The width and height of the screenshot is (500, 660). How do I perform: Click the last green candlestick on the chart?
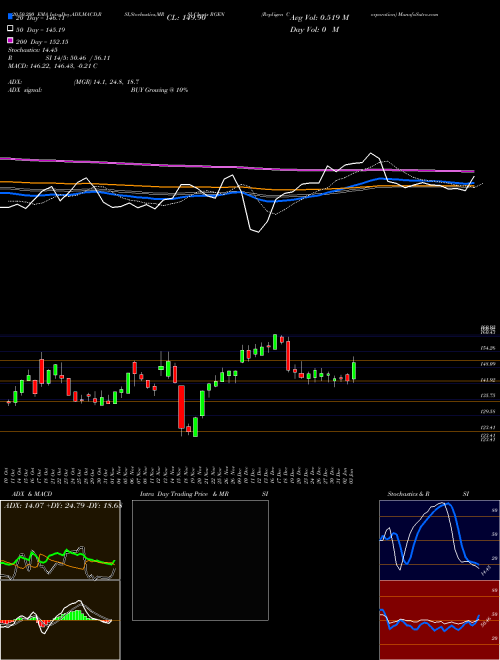point(354,370)
